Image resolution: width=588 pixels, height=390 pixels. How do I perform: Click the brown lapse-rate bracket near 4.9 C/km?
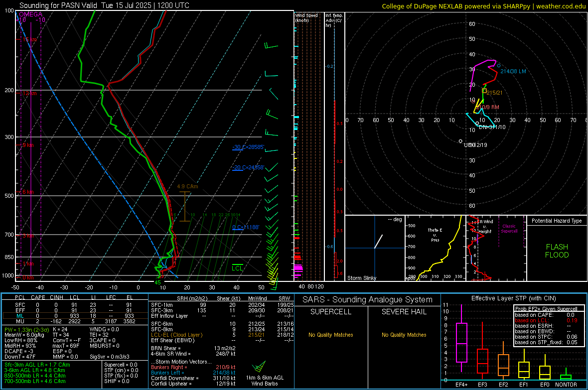click(184, 206)
